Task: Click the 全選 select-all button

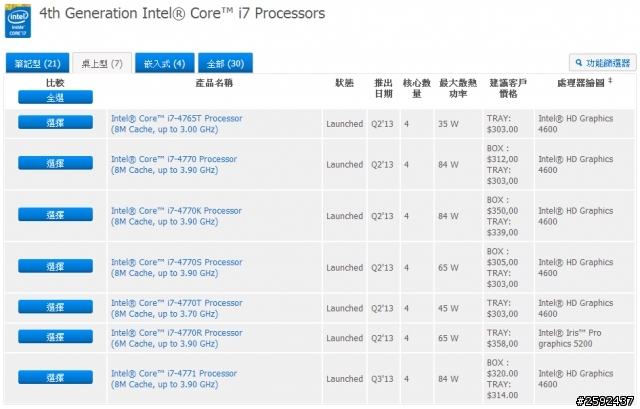Action: click(55, 97)
